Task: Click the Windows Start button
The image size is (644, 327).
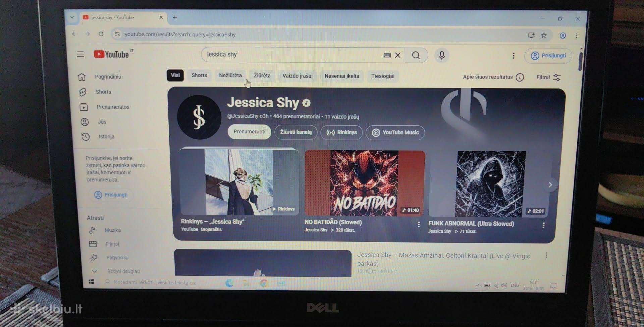Action: (x=91, y=282)
